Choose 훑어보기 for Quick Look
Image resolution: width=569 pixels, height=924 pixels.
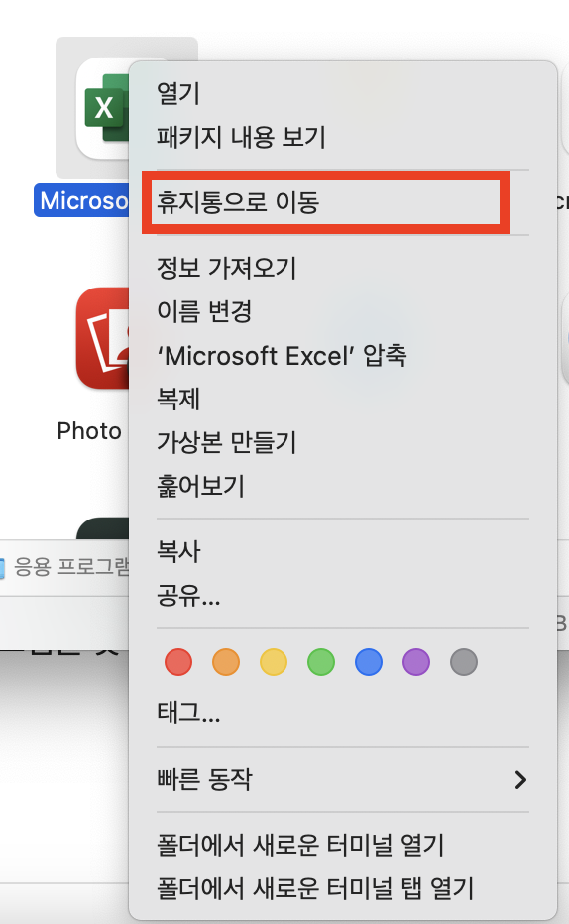tap(200, 486)
